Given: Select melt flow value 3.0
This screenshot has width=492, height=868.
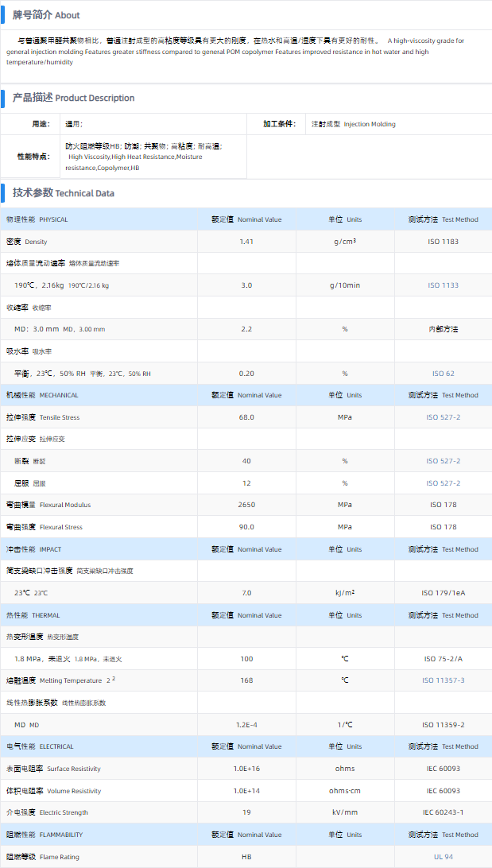Looking at the screenshot, I should pos(246,285).
